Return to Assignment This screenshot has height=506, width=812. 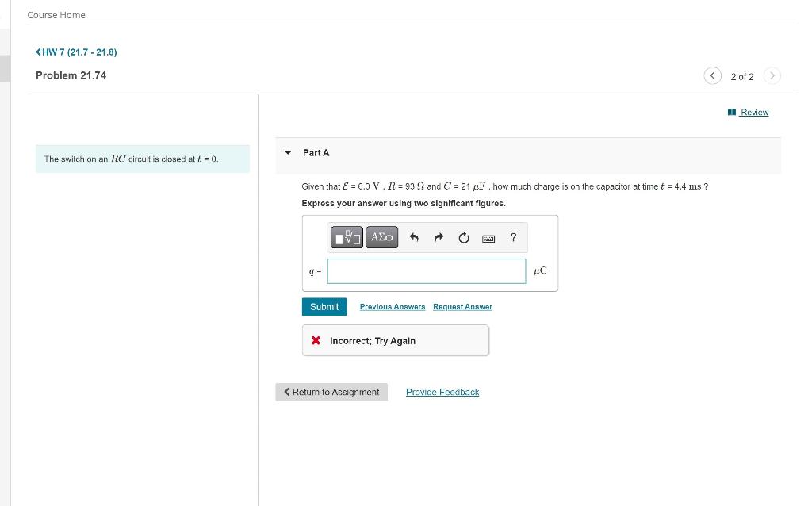coord(331,392)
